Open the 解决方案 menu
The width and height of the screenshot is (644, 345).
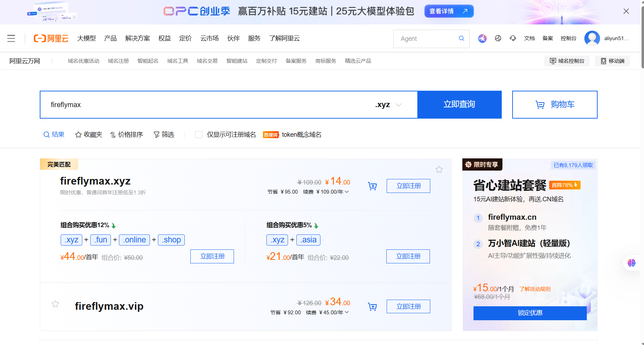[x=138, y=38]
